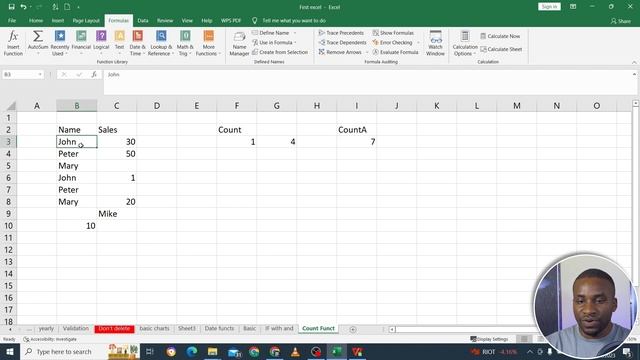
Task: Click Evaluate Formula
Action: (396, 52)
